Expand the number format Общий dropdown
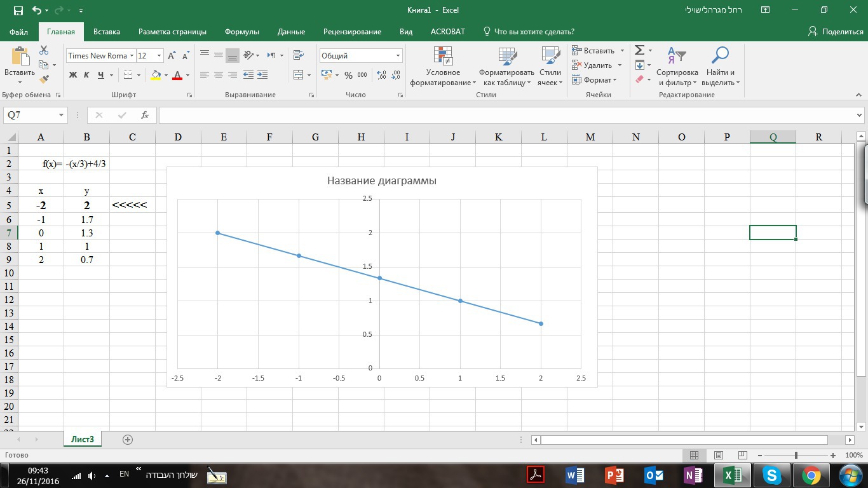868x488 pixels. tap(398, 56)
